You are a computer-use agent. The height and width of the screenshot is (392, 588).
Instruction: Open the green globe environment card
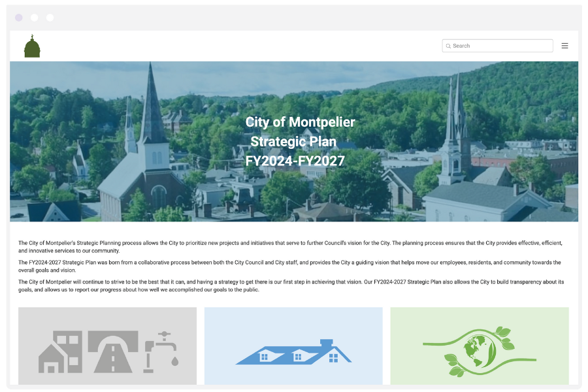pos(480,346)
